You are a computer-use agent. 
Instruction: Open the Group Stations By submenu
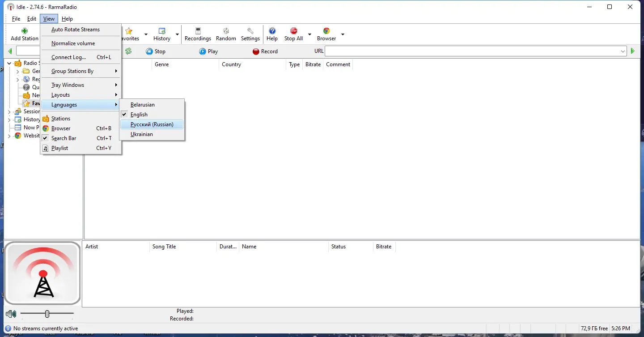coord(73,71)
